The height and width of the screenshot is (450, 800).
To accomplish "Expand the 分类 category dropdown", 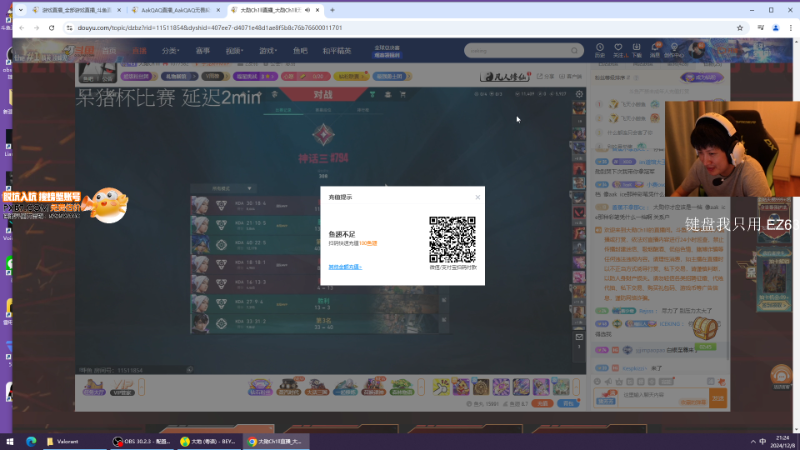I will coord(170,51).
